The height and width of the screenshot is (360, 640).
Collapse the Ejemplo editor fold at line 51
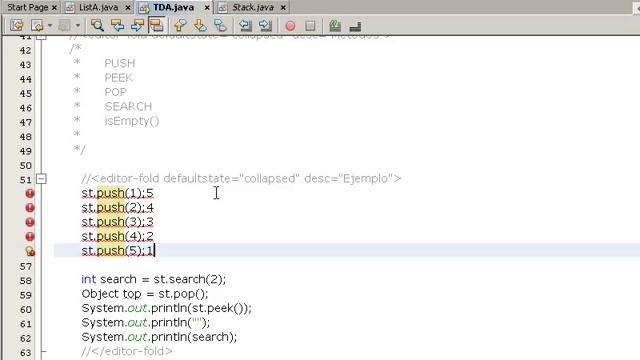coord(41,179)
